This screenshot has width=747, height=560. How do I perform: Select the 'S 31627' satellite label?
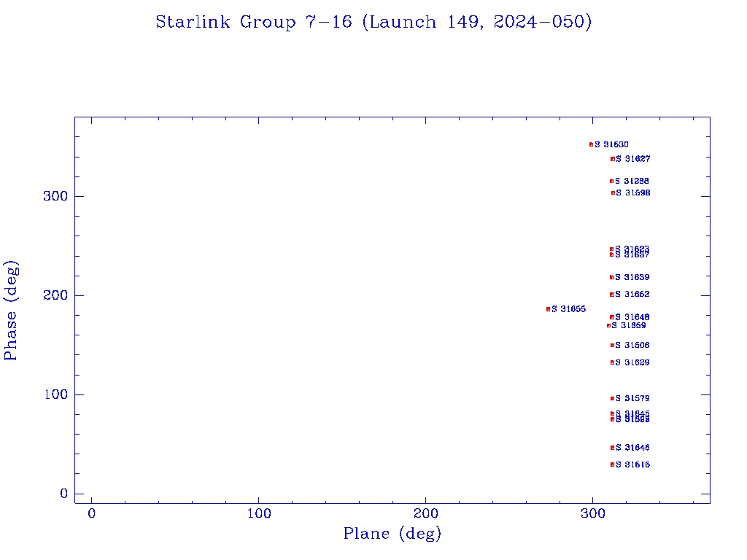633,158
